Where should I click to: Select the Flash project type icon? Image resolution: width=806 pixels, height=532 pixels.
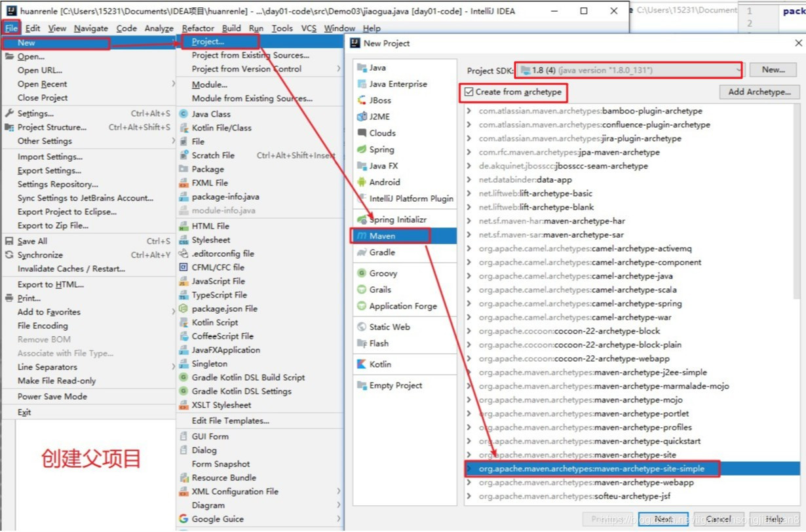click(361, 343)
